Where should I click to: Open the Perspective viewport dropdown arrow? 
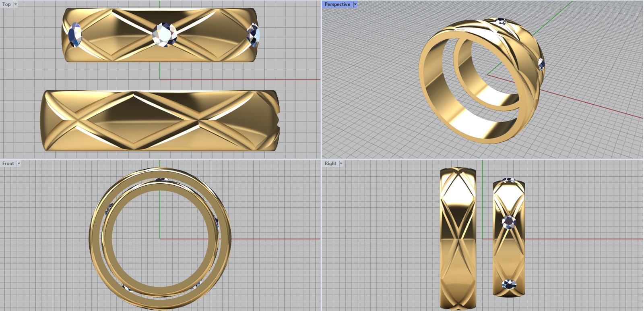point(355,4)
